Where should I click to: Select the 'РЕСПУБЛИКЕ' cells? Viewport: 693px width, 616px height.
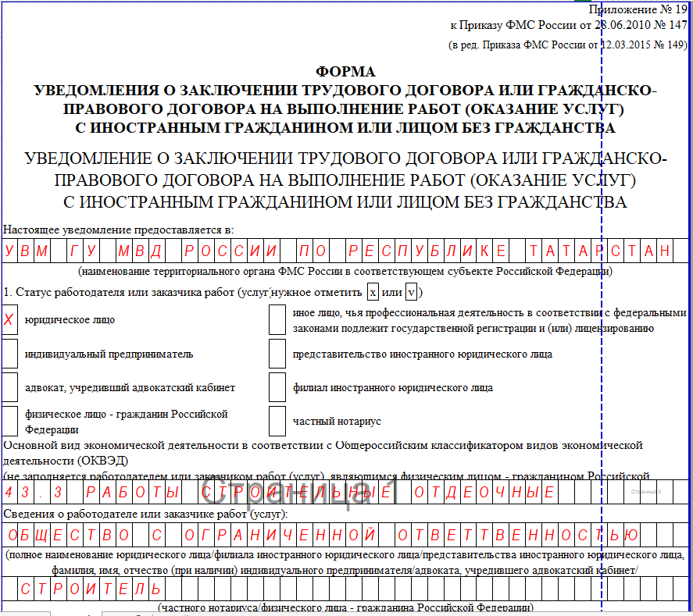coord(427,251)
